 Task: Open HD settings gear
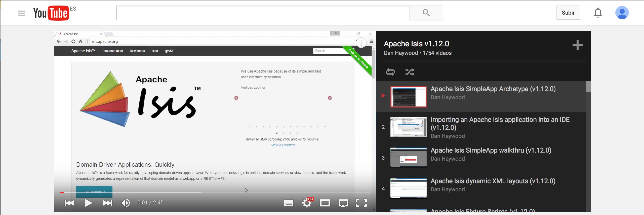point(307,203)
